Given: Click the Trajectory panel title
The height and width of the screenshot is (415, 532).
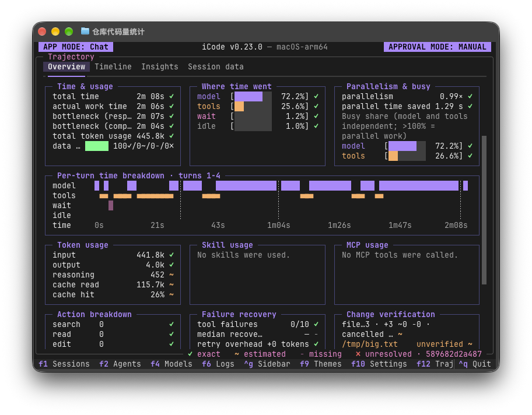Looking at the screenshot, I should (x=71, y=57).
